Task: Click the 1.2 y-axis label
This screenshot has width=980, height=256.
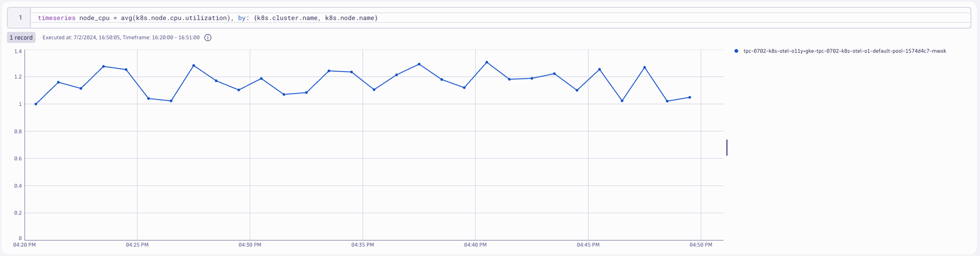Action: tap(18, 77)
